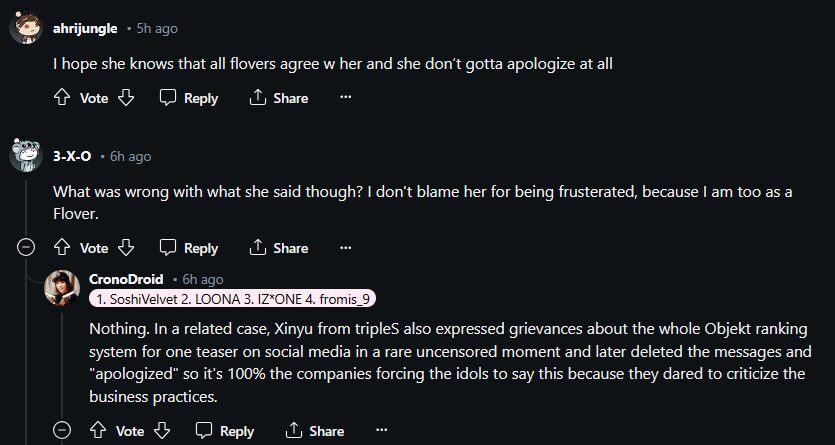This screenshot has width=835, height=445.
Task: Reply to 3-X-O's comment
Action: tap(189, 248)
